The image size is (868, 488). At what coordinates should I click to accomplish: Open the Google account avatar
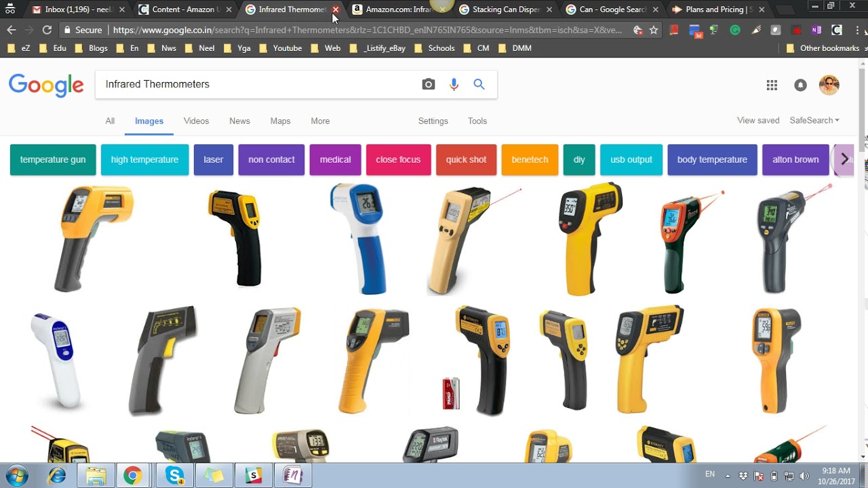(829, 85)
